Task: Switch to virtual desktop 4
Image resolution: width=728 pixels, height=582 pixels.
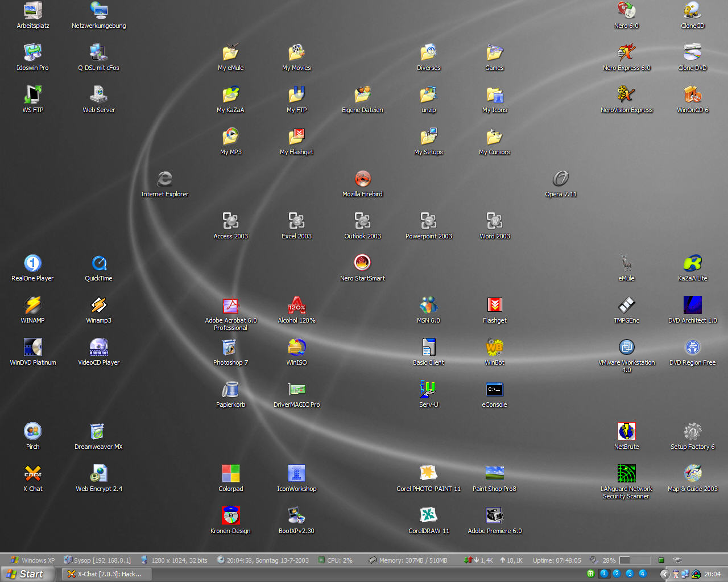Action: coord(643,573)
